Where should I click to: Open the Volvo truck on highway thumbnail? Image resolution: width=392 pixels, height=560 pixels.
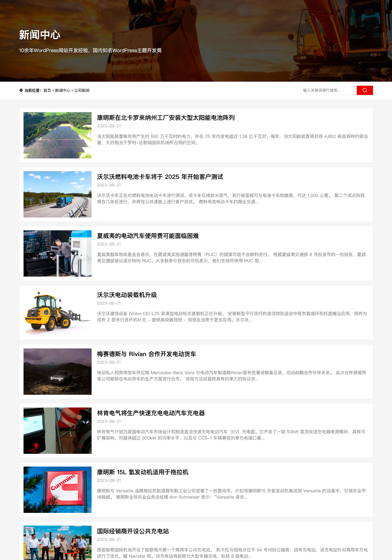[x=57, y=194]
